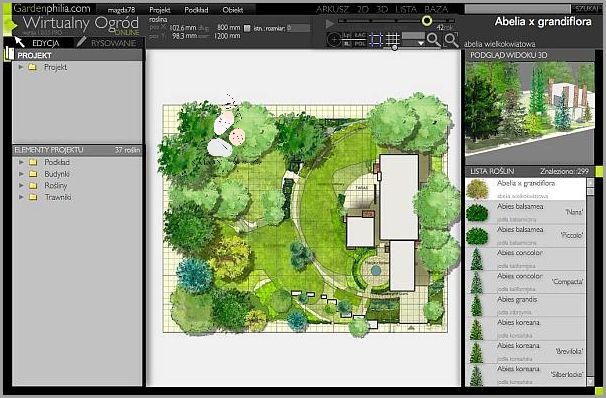Switch to the 2D view
606x398 pixels.
(363, 9)
